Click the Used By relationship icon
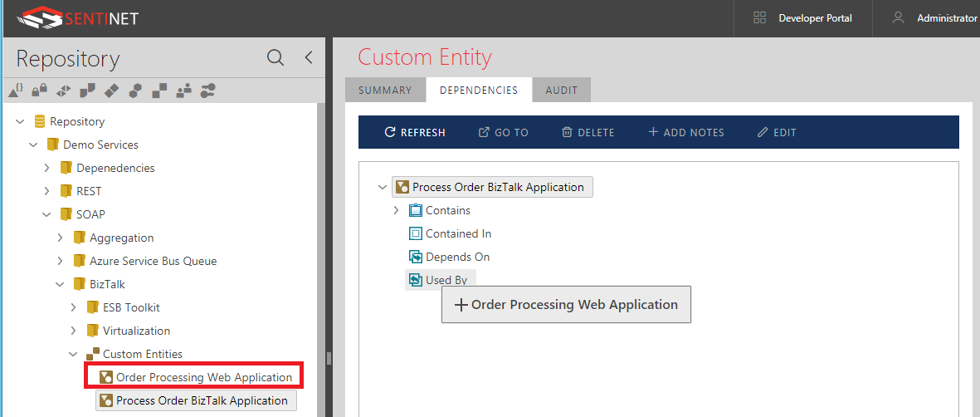The height and width of the screenshot is (417, 980). tap(416, 280)
